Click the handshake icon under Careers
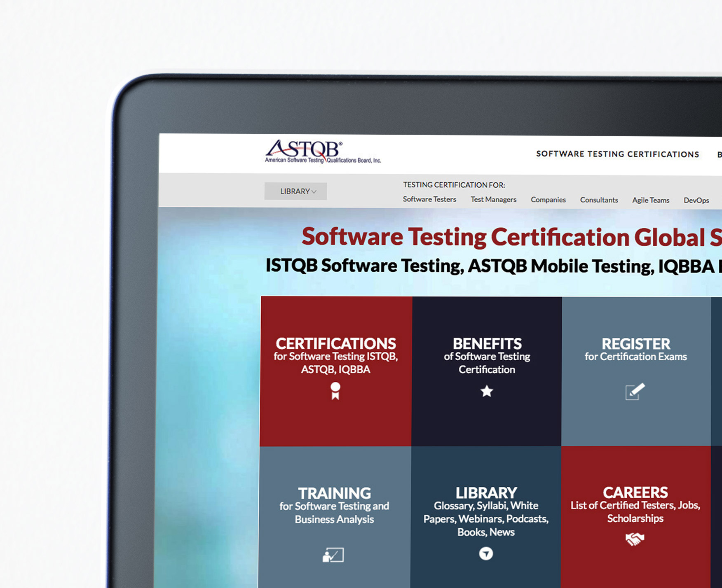This screenshot has height=588, width=722. (x=635, y=539)
